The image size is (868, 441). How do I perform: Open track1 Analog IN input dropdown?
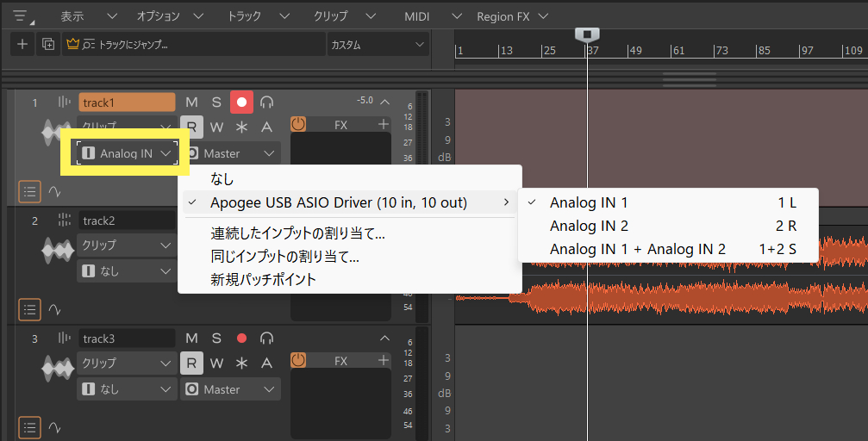click(x=127, y=153)
